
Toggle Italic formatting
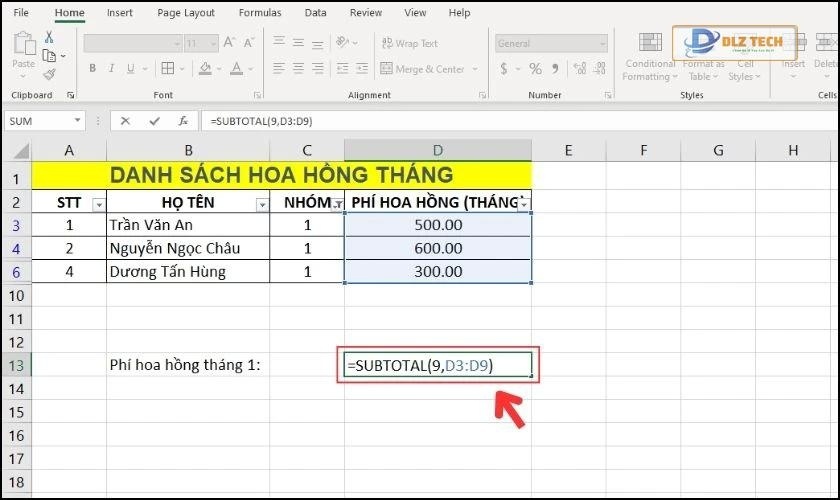[x=114, y=69]
